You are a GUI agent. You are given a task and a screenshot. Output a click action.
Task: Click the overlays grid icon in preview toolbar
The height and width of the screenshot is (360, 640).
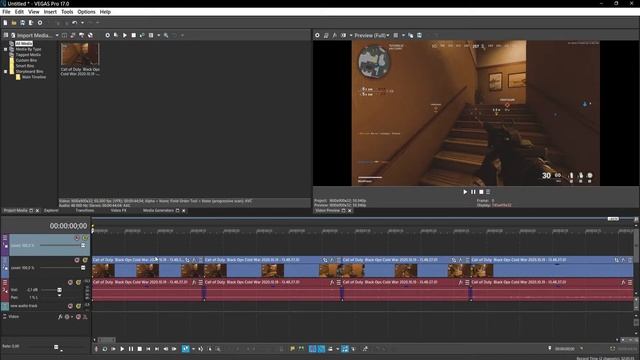[396, 35]
